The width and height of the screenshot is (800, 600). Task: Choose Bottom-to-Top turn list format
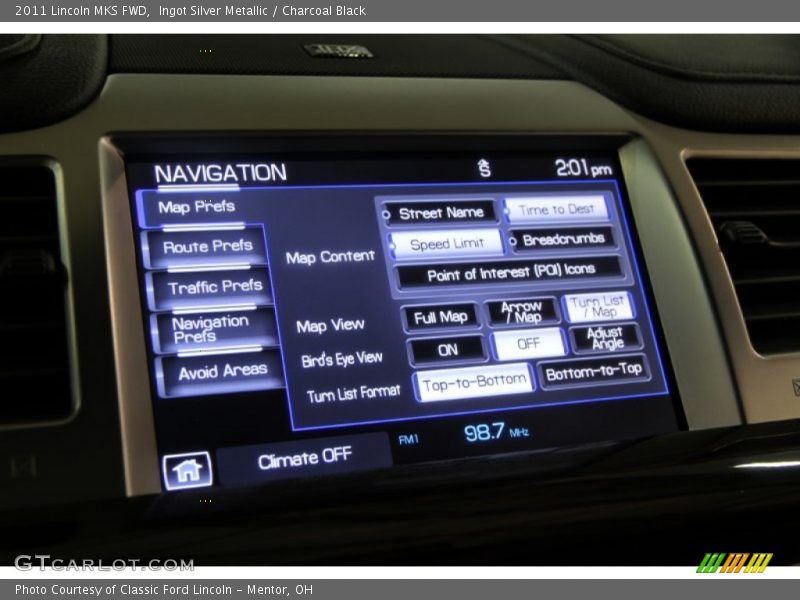tap(593, 371)
